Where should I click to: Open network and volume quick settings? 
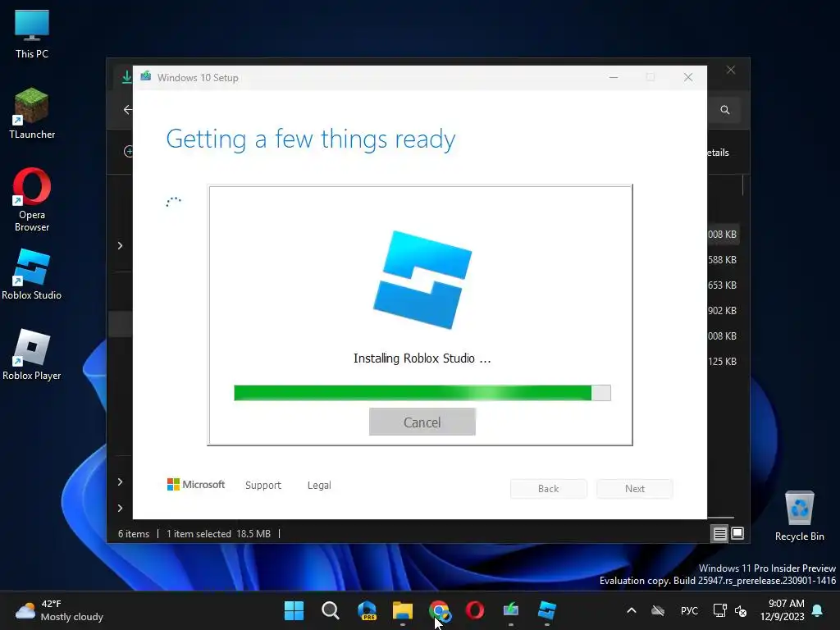point(729,610)
